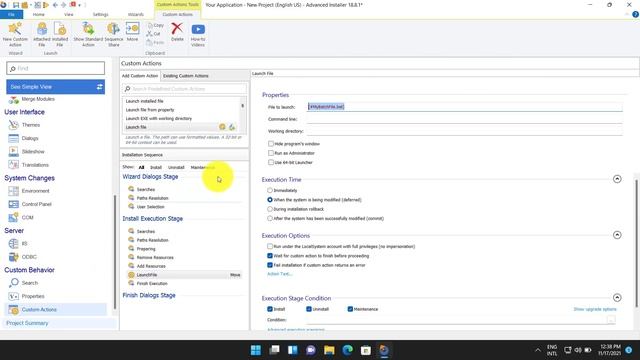Click the Command line field
640x360 pixels.
(464, 119)
